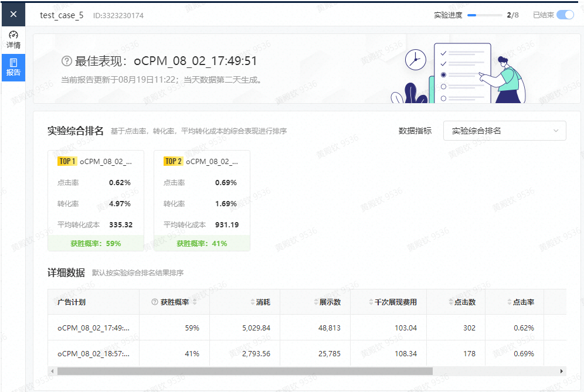Click the 103.04 cost cell

tap(406, 328)
